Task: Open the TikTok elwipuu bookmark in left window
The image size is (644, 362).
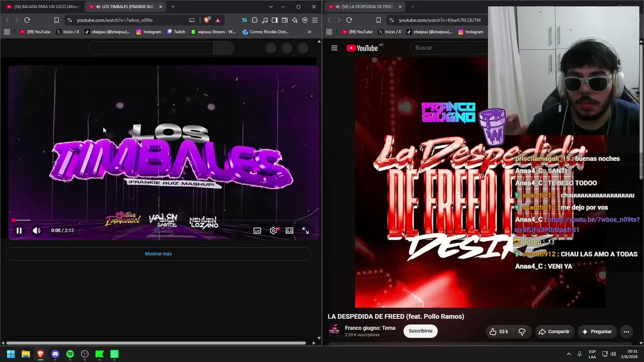Action: point(107,32)
